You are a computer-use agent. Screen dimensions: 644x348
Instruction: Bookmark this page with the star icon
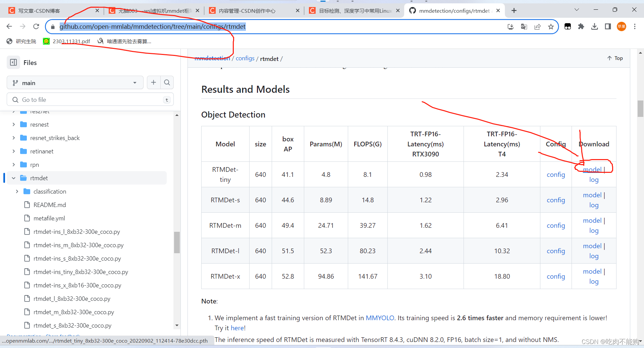point(551,27)
